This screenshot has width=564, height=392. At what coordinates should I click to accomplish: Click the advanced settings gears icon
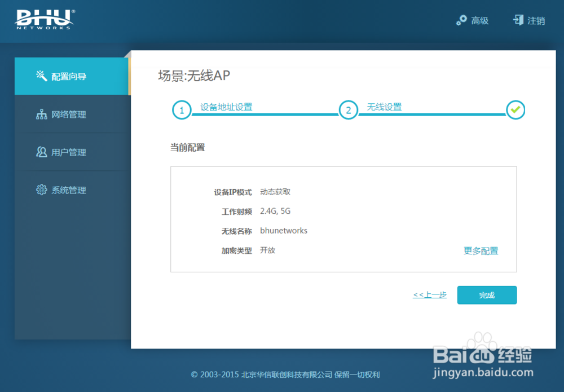pos(461,20)
